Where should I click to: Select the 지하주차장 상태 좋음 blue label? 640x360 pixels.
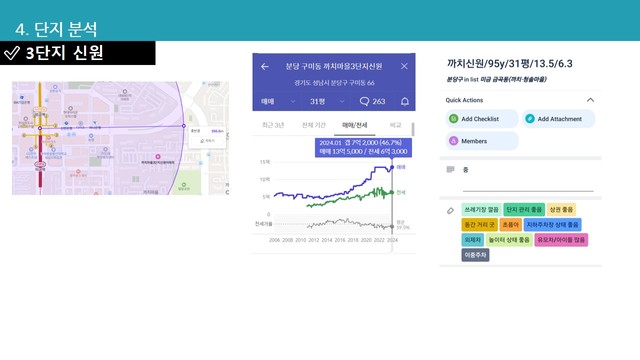coord(552,224)
